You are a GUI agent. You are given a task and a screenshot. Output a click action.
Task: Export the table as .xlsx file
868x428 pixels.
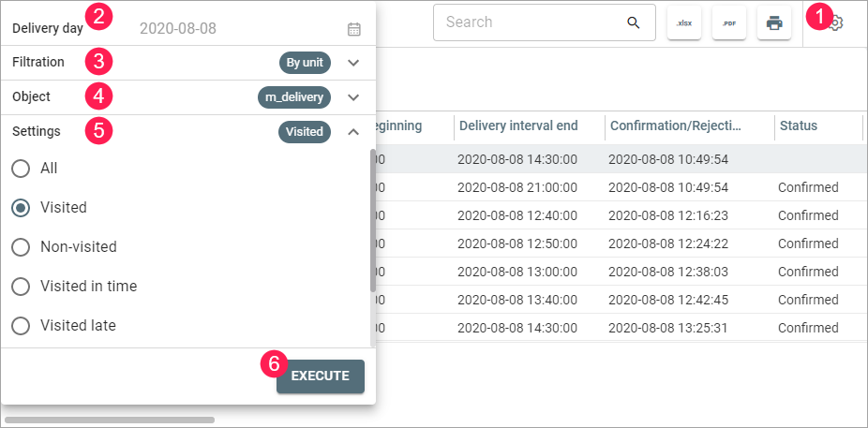[x=684, y=22]
